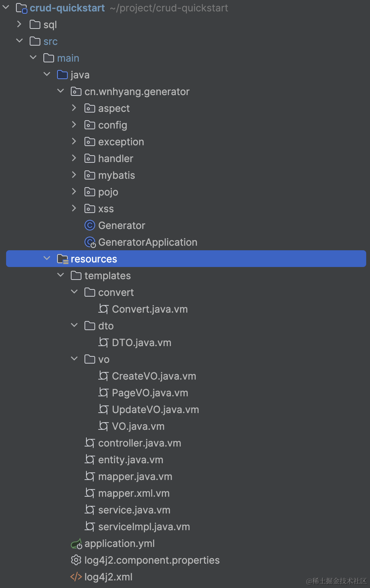Viewport: 370px width, 588px height.
Task: Open DTO.java.vm from the dto folder
Action: click(141, 342)
